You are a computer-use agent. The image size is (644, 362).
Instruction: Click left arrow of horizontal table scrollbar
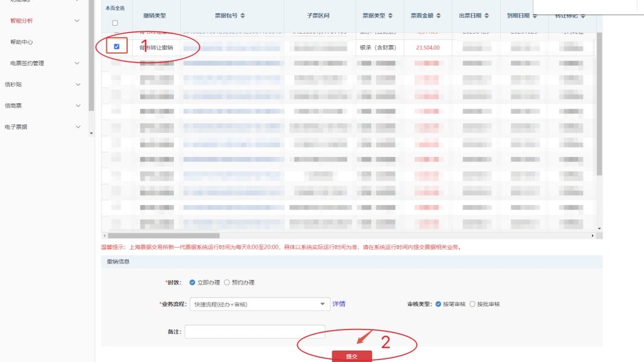point(105,236)
